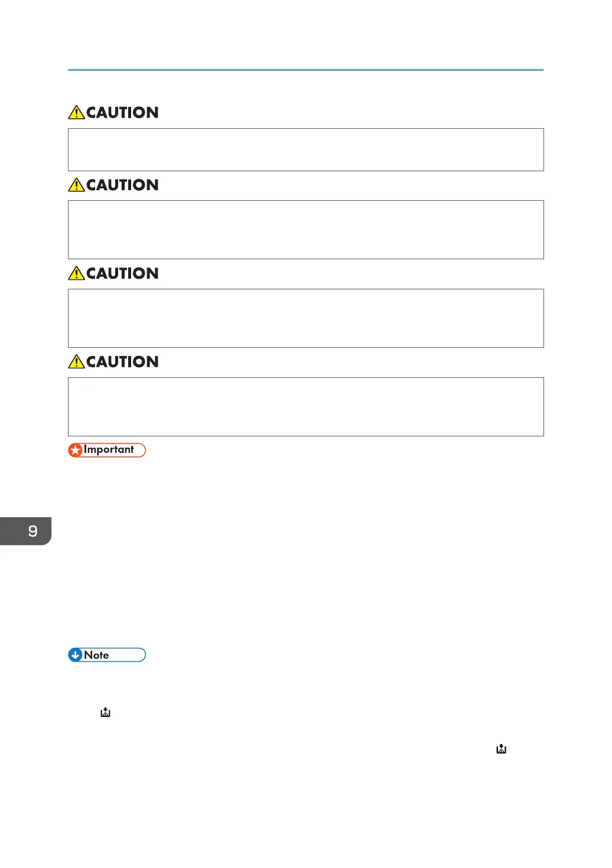
Task: Click the fourth CAUTION heading text
Action: (x=122, y=361)
